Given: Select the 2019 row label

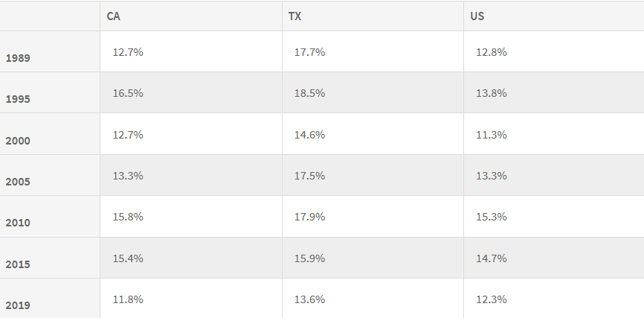Looking at the screenshot, I should (18, 305).
